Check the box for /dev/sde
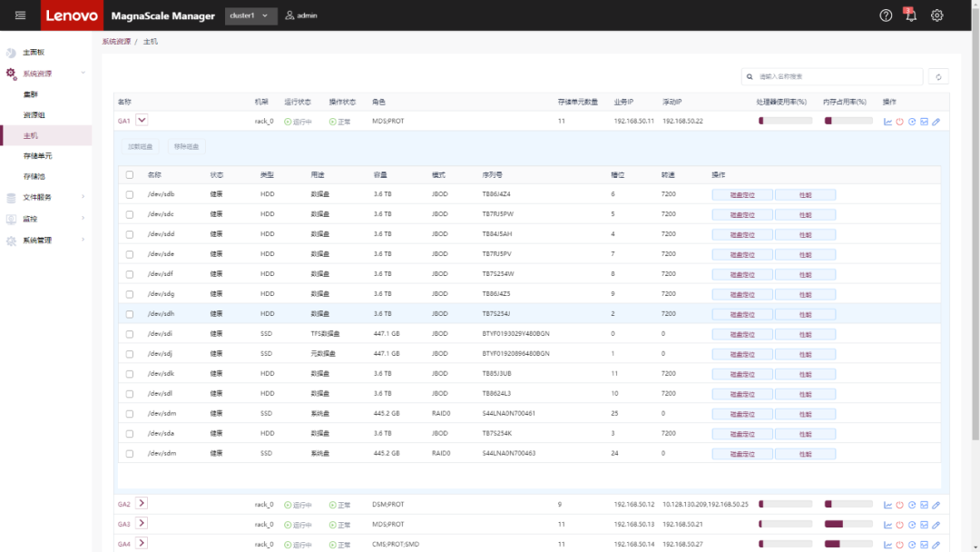The width and height of the screenshot is (980, 552). 130,254
